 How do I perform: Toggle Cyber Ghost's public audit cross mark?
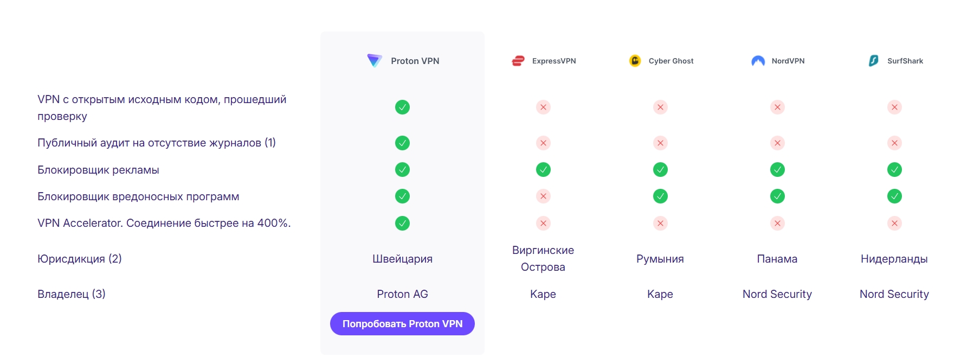point(660,143)
